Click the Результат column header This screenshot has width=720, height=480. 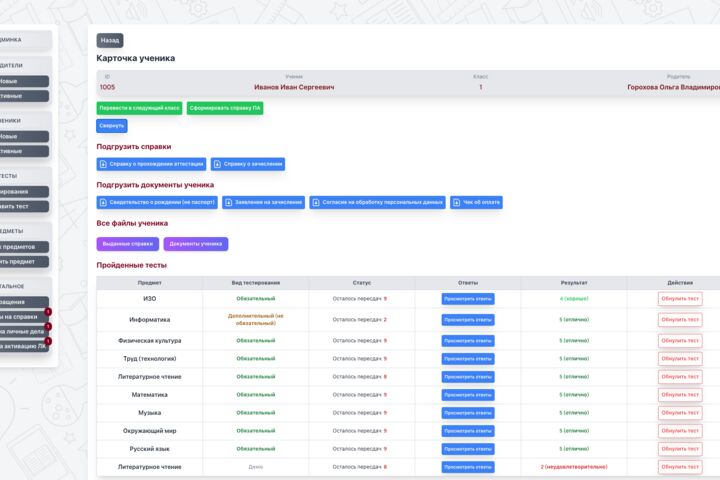tap(574, 283)
